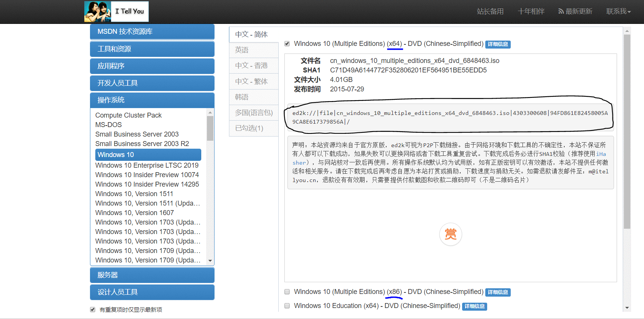Click the I Tell You logo image
The height and width of the screenshot is (319, 644).
coord(116,12)
